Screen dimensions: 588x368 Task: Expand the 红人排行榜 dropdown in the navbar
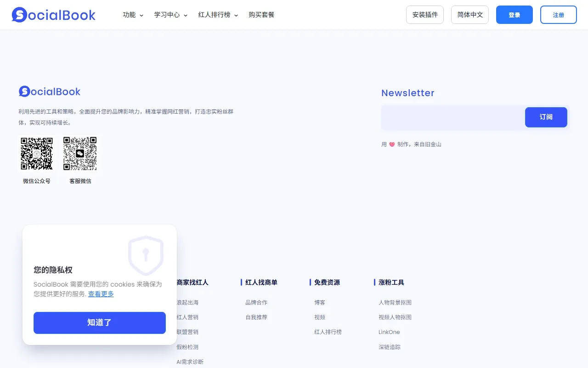pos(218,15)
